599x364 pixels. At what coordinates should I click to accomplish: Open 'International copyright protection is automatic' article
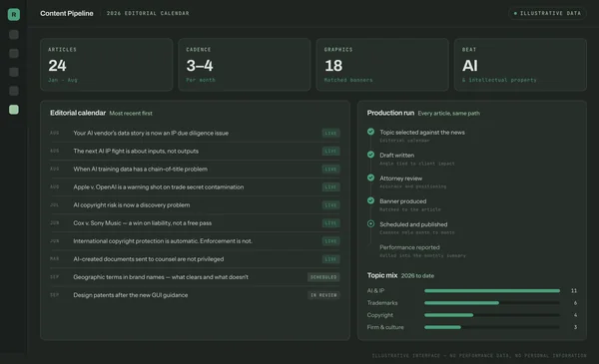(163, 241)
